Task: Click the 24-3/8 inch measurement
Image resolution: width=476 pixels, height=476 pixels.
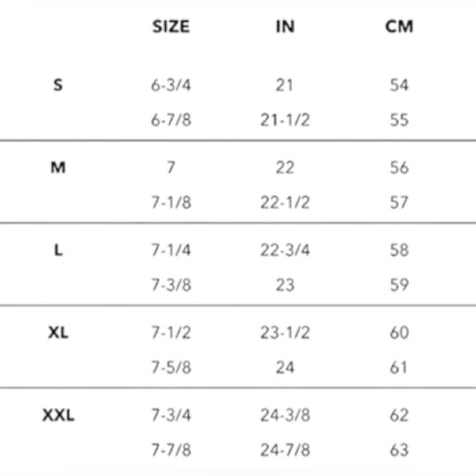Action: (285, 416)
